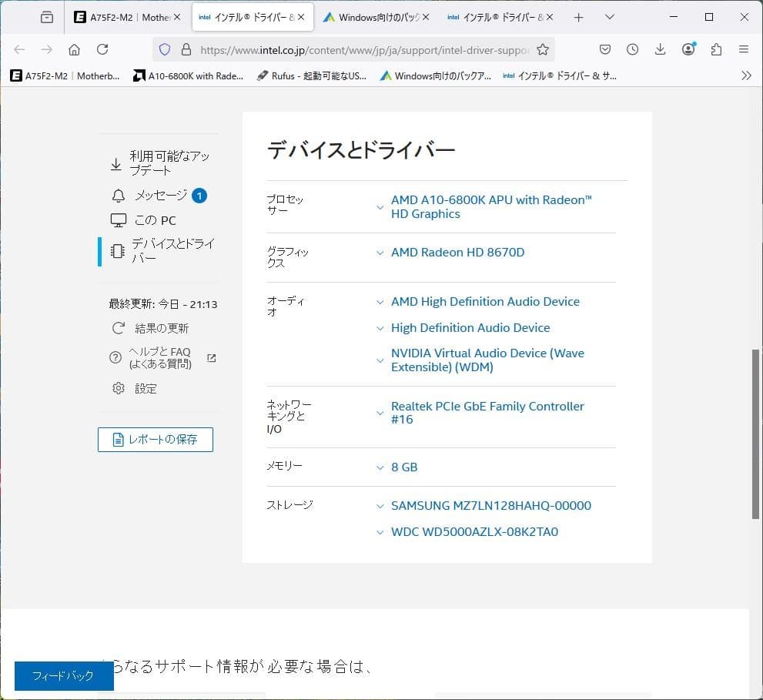Click the blue フィードバック button
763x700 pixels.
coord(64,676)
